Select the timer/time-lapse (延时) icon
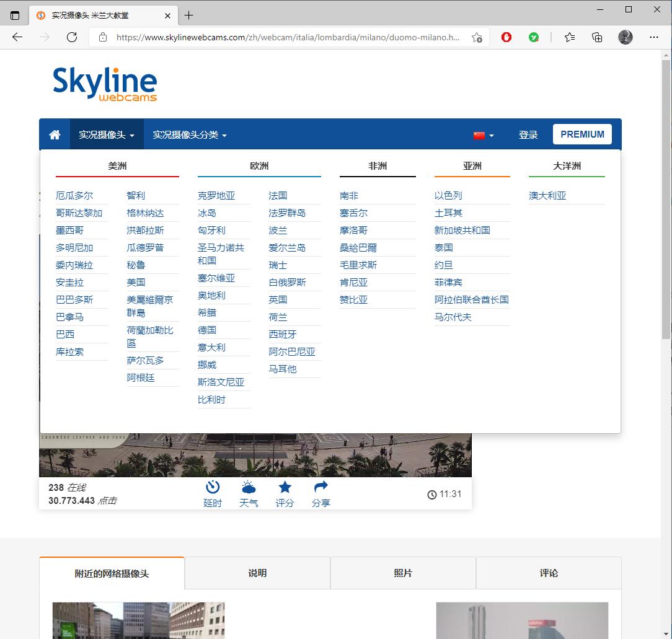 213,490
